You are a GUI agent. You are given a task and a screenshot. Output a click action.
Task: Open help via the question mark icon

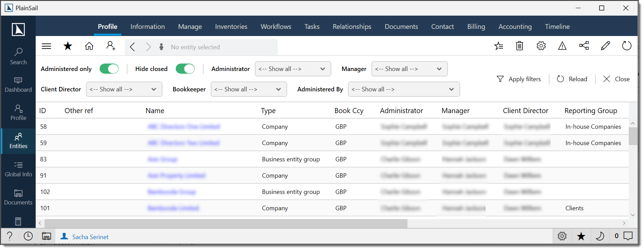(10, 236)
